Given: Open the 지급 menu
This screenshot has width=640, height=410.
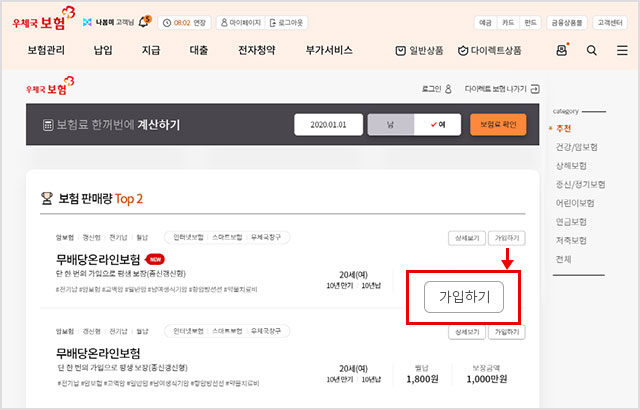Looking at the screenshot, I should (151, 50).
